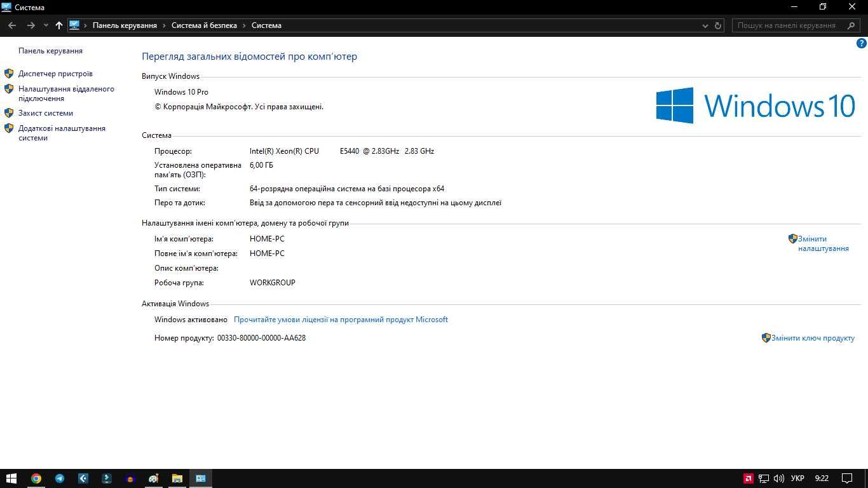Go to Панель керування home in sidebar

50,51
